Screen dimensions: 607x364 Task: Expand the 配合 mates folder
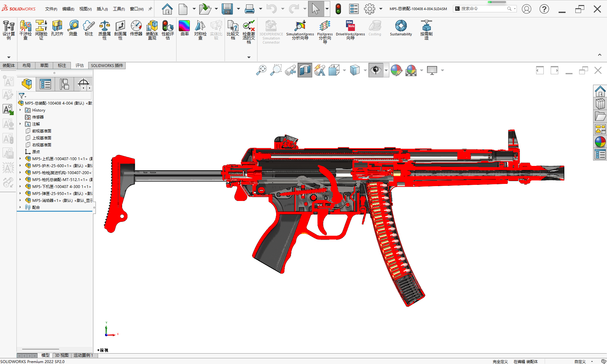(20, 207)
